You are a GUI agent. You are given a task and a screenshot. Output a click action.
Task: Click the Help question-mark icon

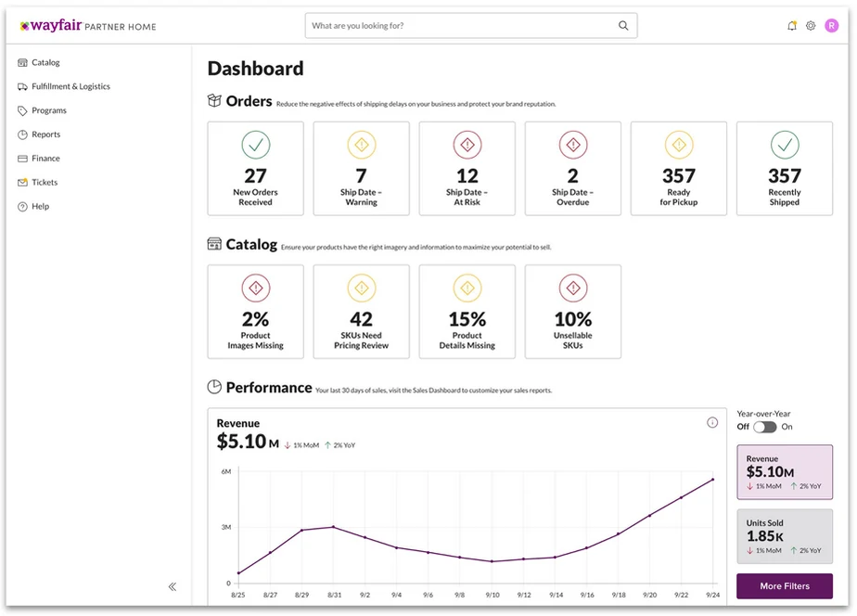[x=22, y=207]
